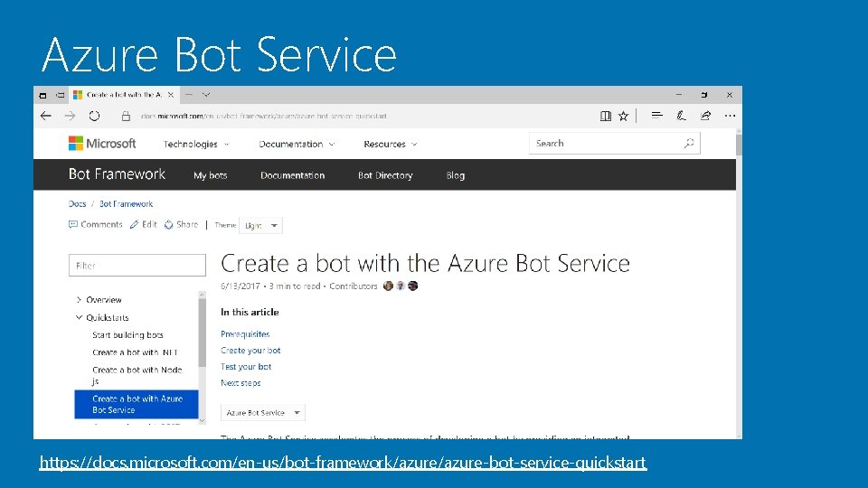The height and width of the screenshot is (488, 868).
Task: Click the browser Back arrow
Action: [46, 116]
